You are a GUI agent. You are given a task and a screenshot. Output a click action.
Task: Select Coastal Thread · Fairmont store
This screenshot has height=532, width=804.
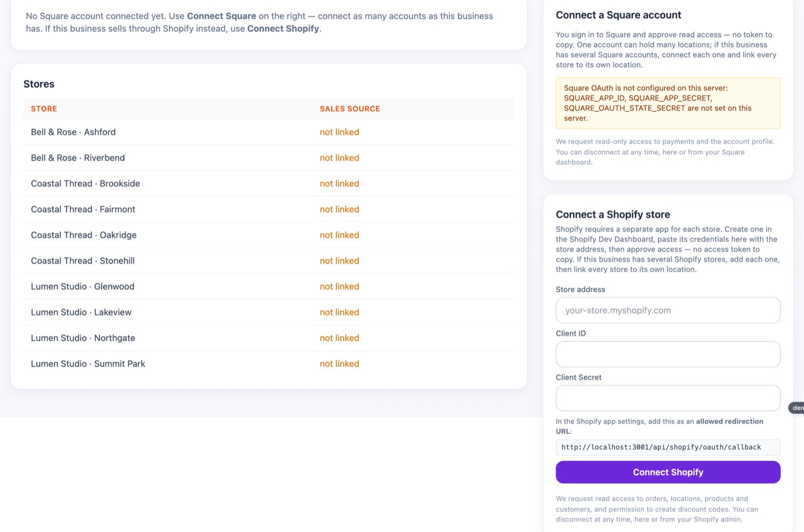(83, 209)
